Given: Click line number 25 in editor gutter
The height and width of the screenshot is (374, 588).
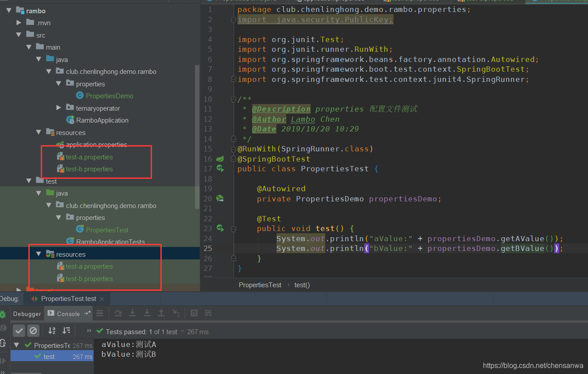Looking at the screenshot, I should [208, 248].
